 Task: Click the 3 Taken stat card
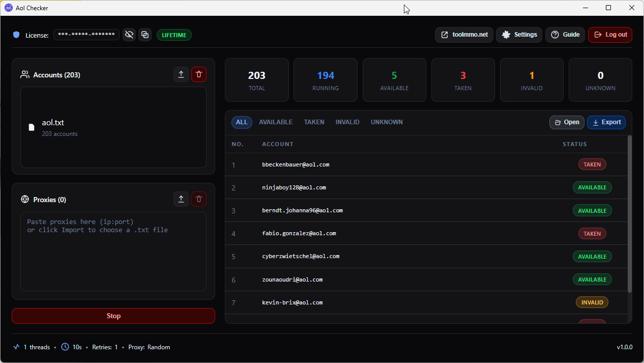pos(463,80)
